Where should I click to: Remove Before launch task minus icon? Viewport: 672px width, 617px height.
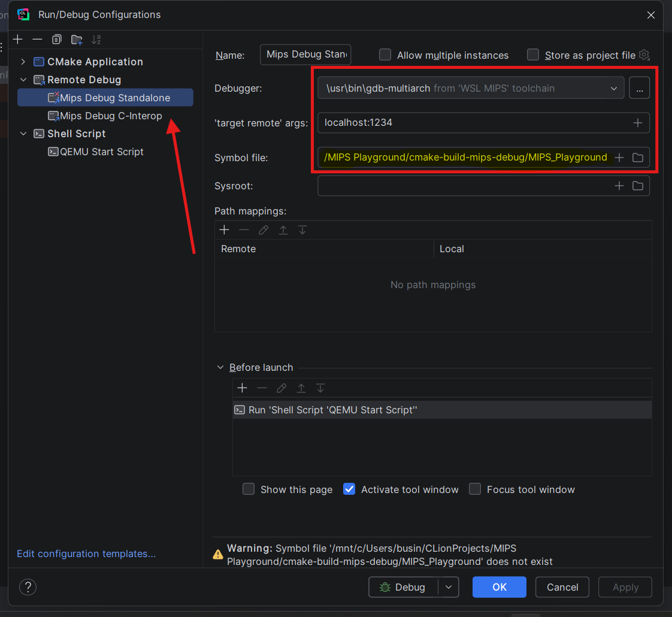tap(262, 388)
